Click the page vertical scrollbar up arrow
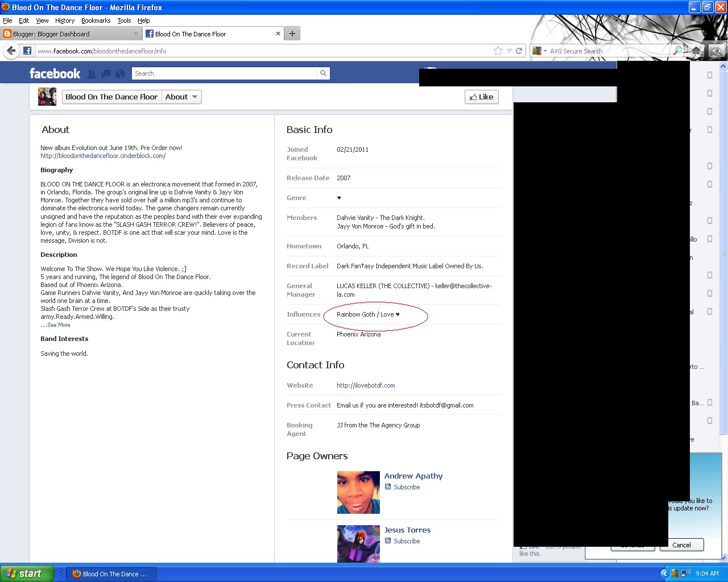728x582 pixels. 723,66
